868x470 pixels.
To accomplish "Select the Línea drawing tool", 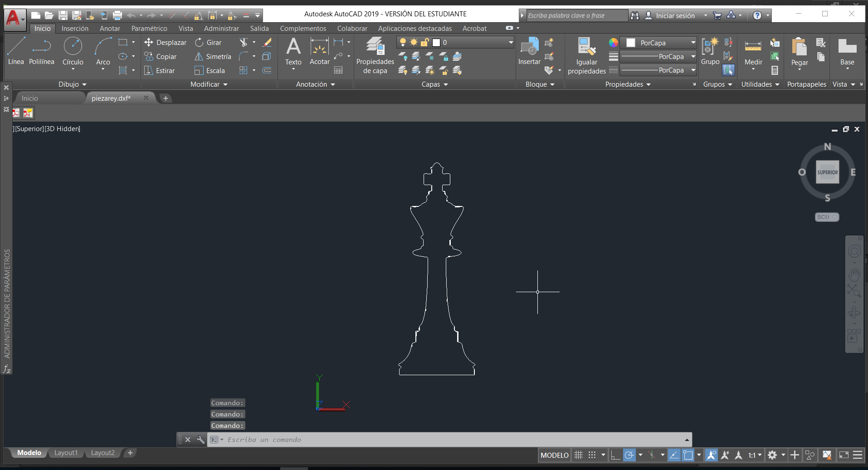I will pyautogui.click(x=16, y=51).
